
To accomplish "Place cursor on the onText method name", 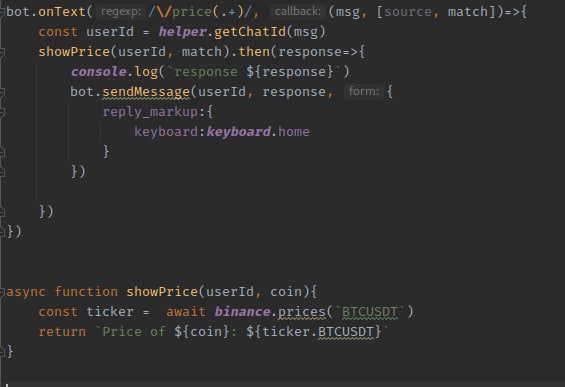I will [62, 12].
